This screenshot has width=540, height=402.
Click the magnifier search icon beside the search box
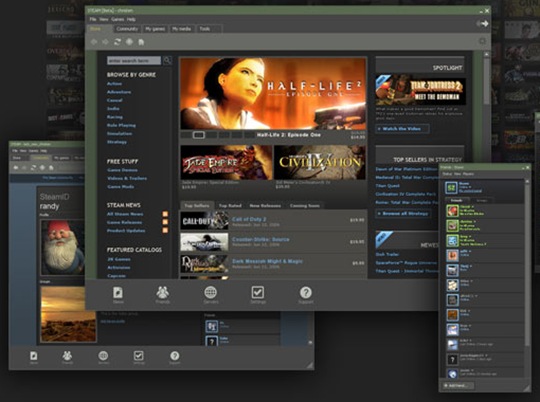[167, 60]
